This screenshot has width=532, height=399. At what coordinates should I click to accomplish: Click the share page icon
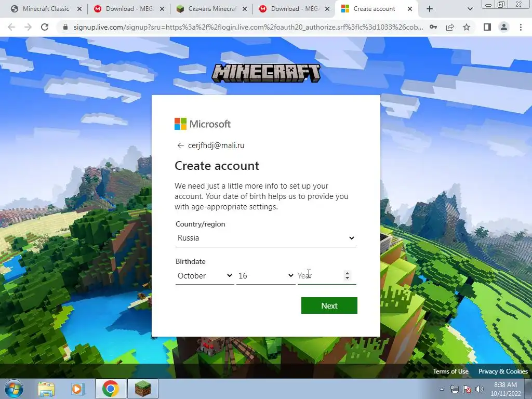pos(450,27)
